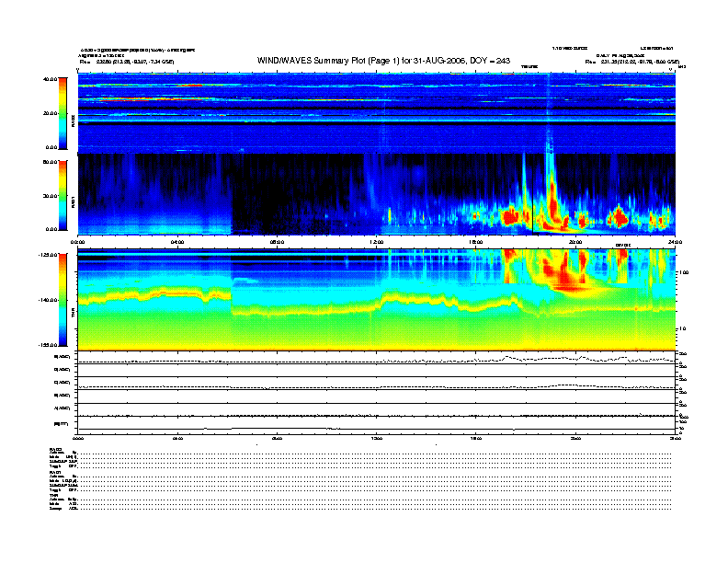This screenshot has width=728, height=563.
Task: Click the 24:00 tick label under RAD1 panel
Action: tap(675, 242)
